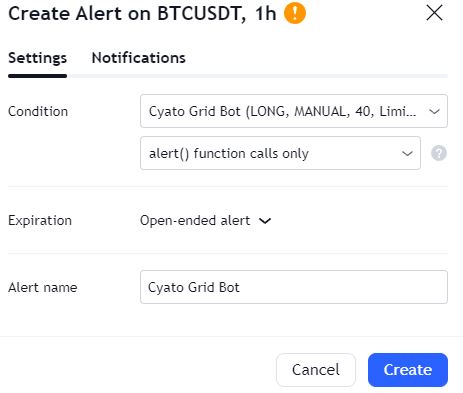Image resolution: width=463 pixels, height=393 pixels.
Task: Click the underline indicator beneath Settings tab
Action: tap(37, 76)
